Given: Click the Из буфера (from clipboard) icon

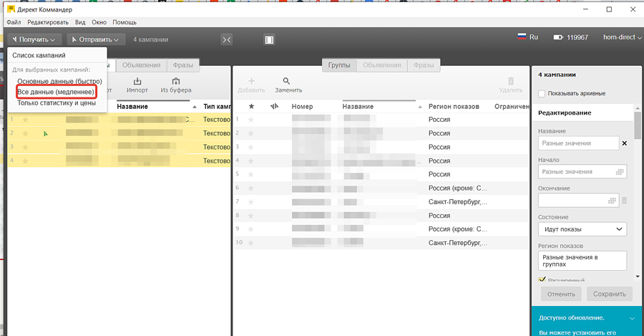Looking at the screenshot, I should click(175, 82).
